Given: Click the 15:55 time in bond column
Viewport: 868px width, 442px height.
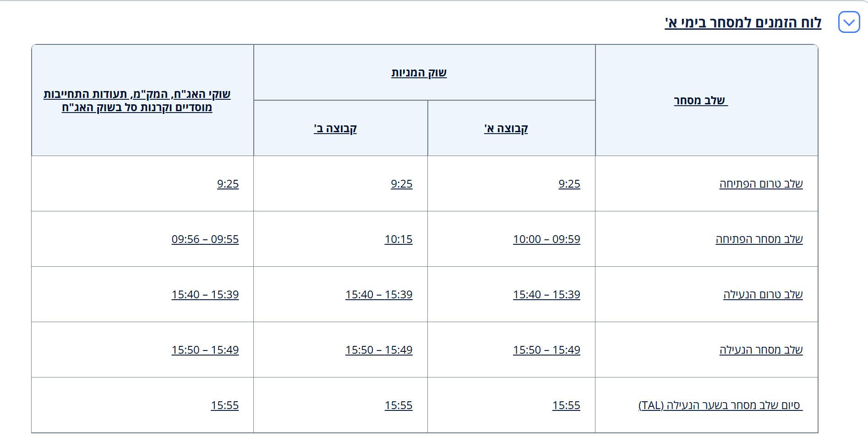Looking at the screenshot, I should (224, 405).
